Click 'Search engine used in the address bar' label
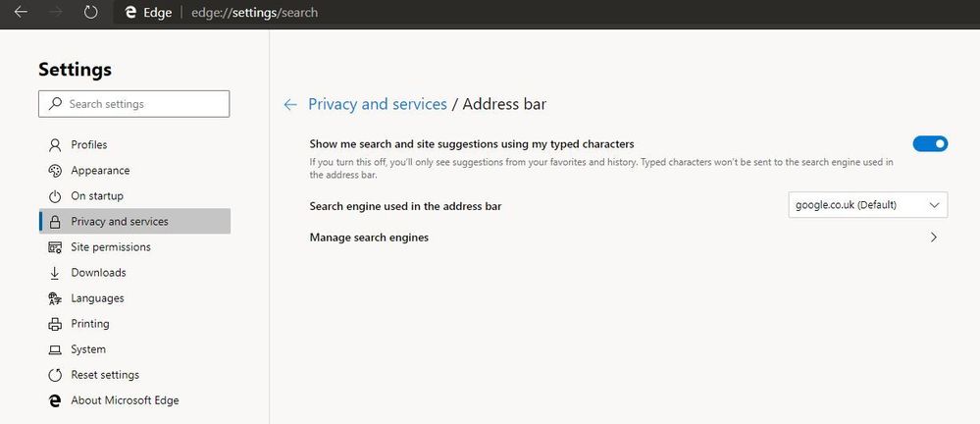The height and width of the screenshot is (424, 980). pyautogui.click(x=405, y=206)
